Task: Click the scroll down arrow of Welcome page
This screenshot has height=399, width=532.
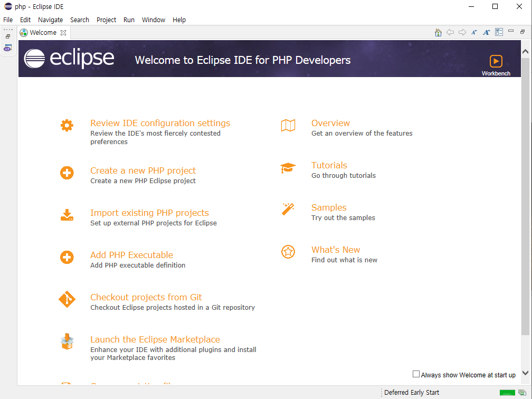Action: pos(525,373)
